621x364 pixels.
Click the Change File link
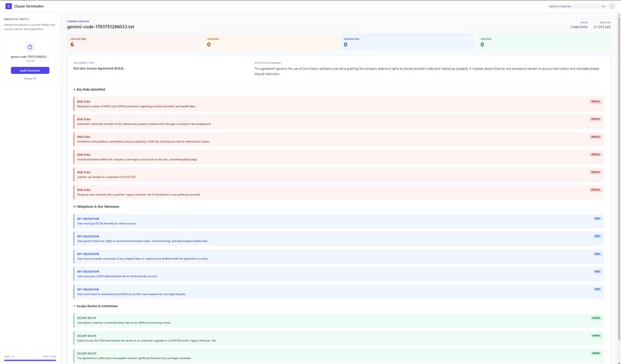tap(30, 78)
